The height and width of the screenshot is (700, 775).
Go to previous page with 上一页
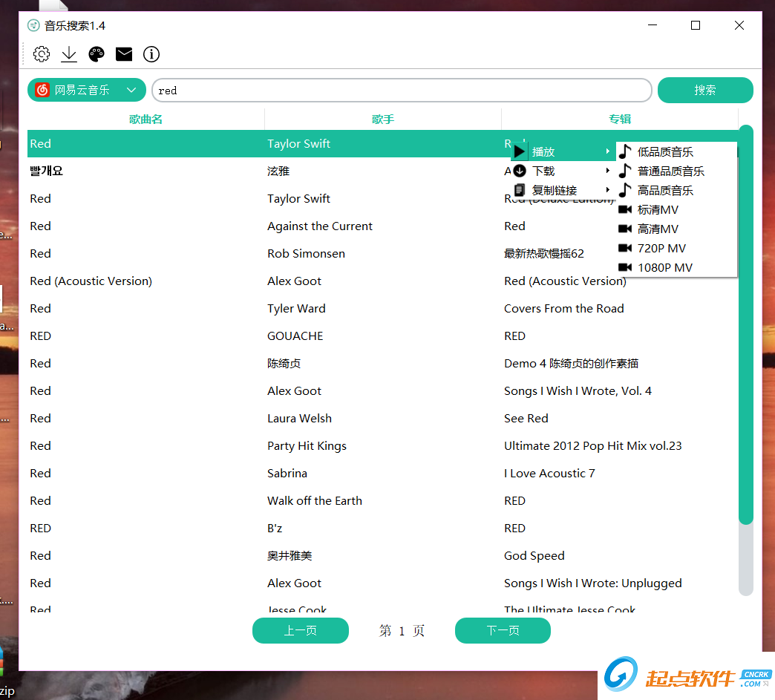[301, 630]
